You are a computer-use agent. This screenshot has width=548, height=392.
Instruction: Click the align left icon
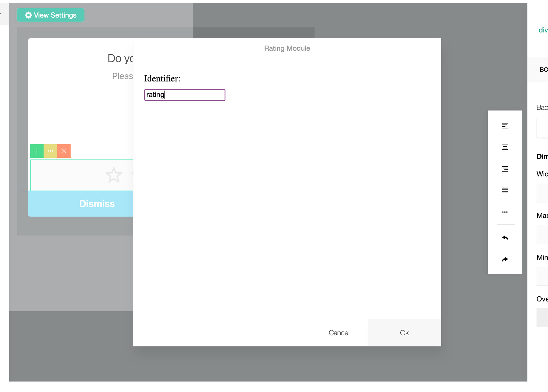(x=505, y=126)
